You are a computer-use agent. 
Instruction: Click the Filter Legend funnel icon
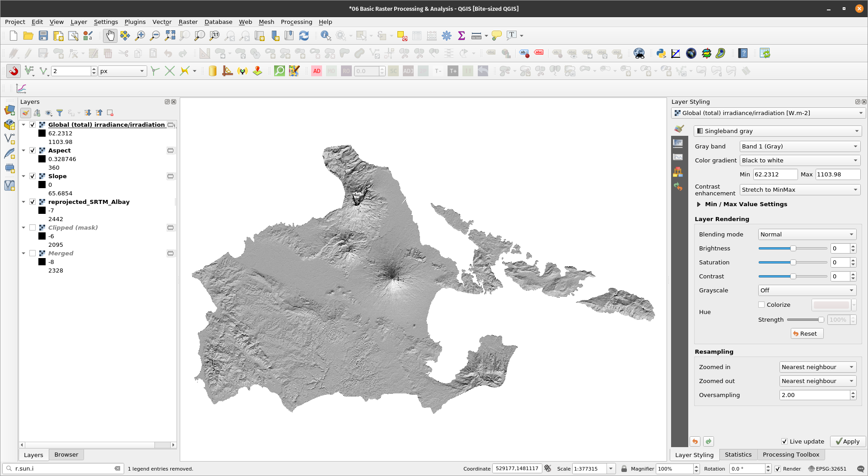point(60,113)
